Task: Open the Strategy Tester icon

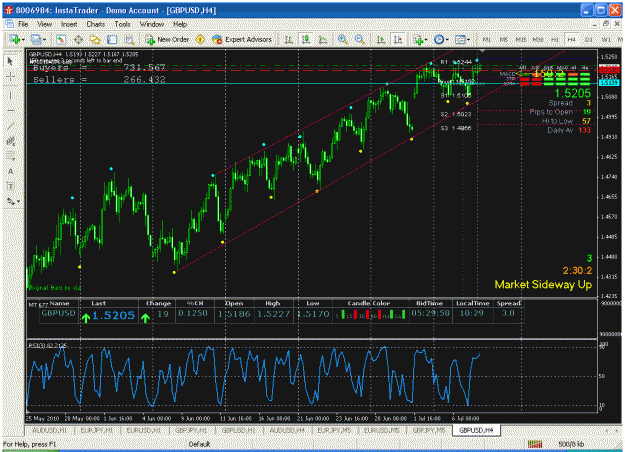Action: (x=129, y=39)
